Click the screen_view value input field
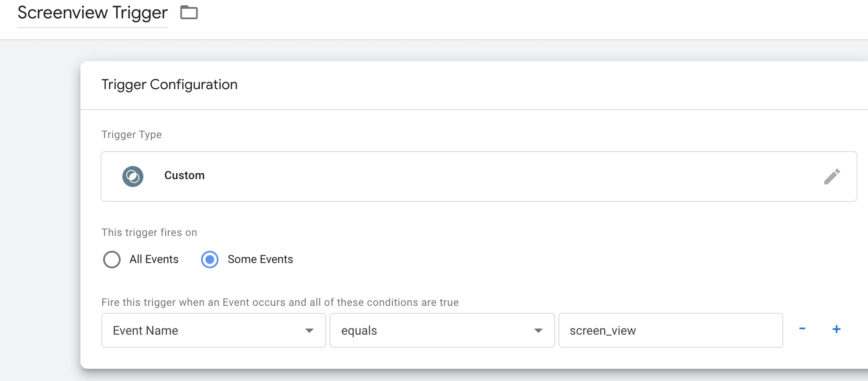The width and height of the screenshot is (868, 381). tap(670, 330)
